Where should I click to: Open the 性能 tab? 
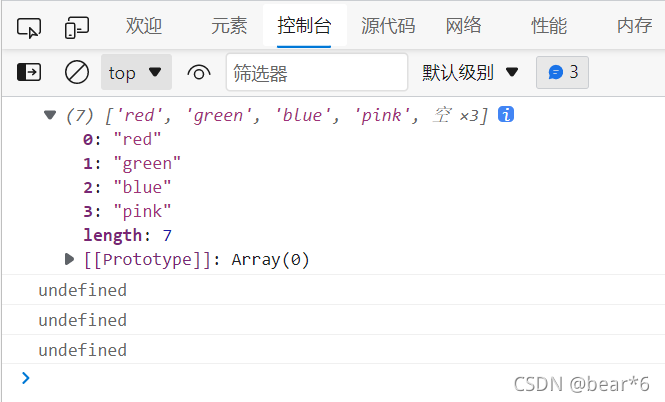(549, 25)
